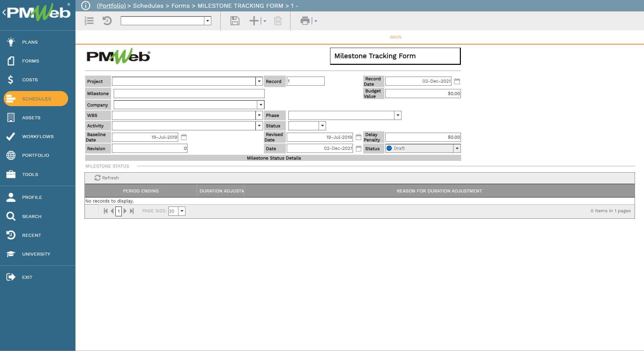The height and width of the screenshot is (351, 644).
Task: Click the Add new record plus icon
Action: 253,21
